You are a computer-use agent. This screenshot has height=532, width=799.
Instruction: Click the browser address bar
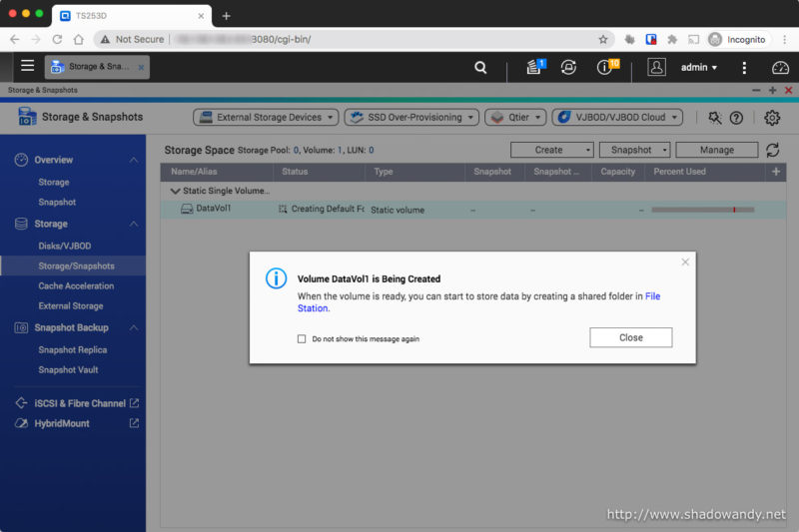point(350,39)
